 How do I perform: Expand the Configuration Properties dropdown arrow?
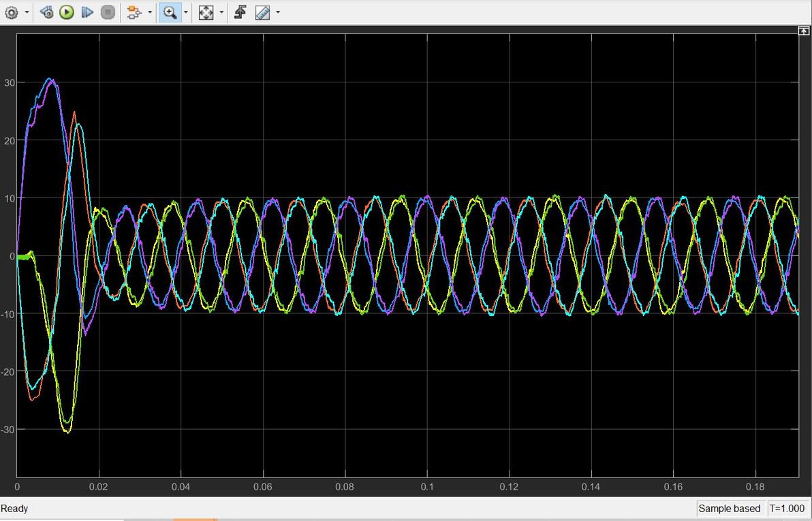pyautogui.click(x=27, y=12)
